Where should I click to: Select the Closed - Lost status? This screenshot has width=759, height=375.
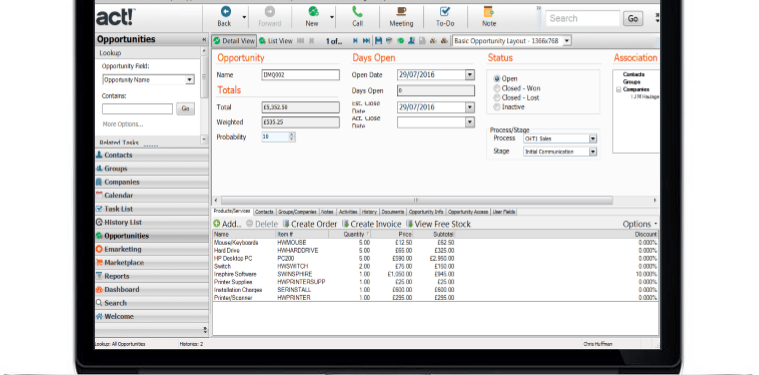(497, 97)
